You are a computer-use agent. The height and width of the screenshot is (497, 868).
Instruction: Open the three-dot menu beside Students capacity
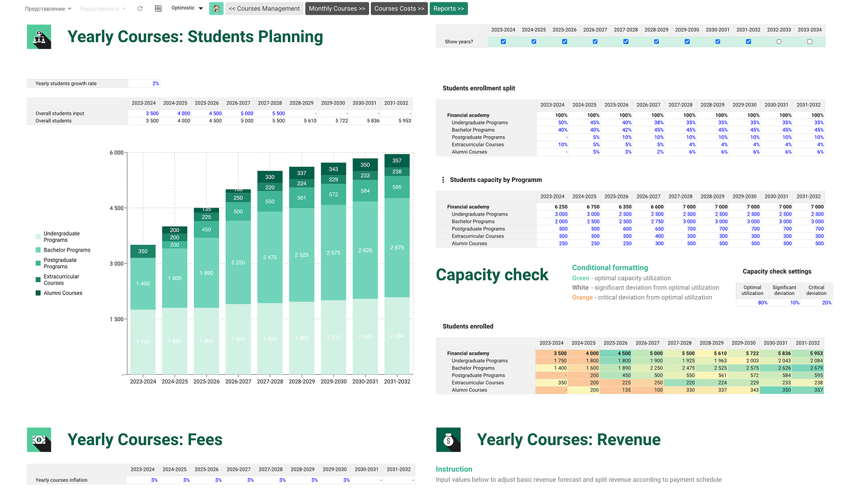click(443, 180)
